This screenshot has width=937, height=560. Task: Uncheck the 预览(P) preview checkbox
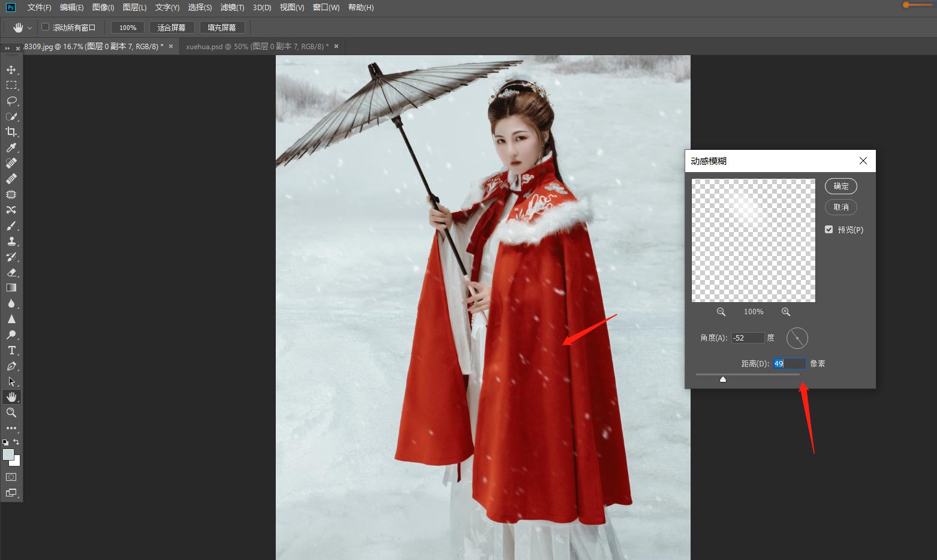[x=829, y=230]
